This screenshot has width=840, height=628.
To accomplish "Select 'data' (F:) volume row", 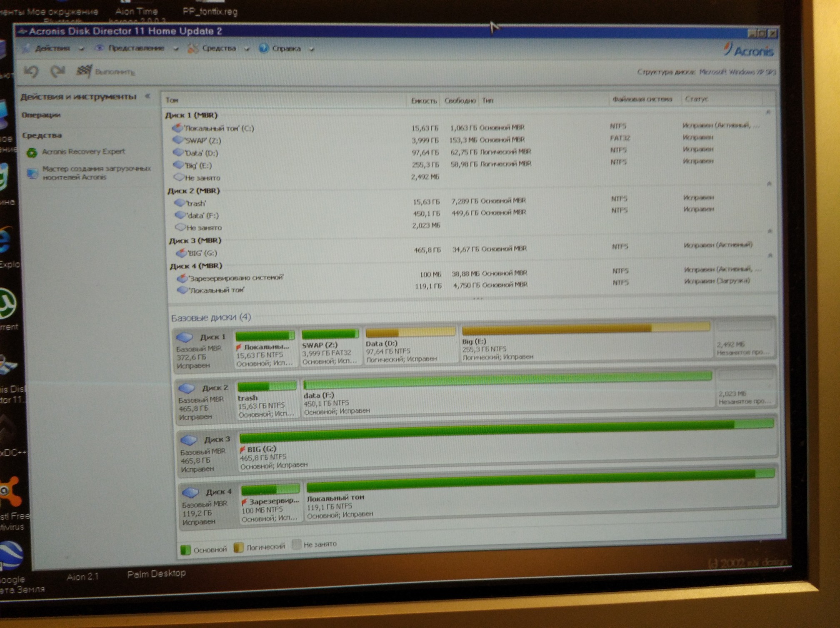I will pos(202,216).
